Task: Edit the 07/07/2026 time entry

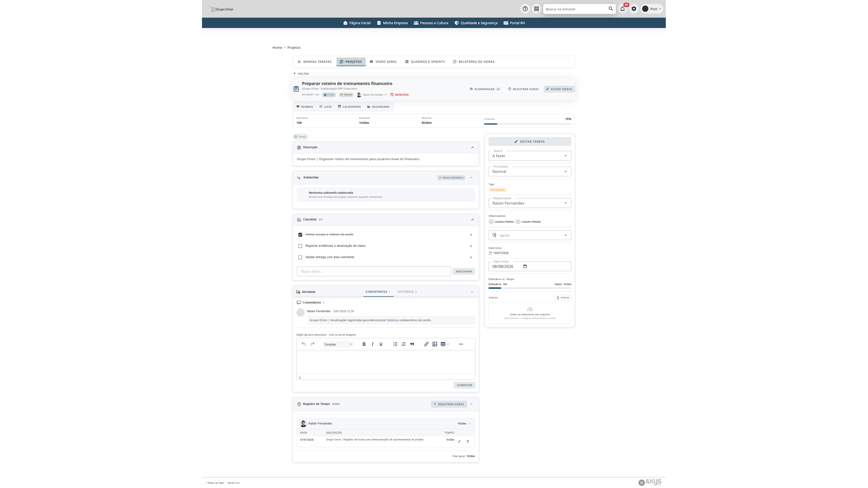Action: 459,441
